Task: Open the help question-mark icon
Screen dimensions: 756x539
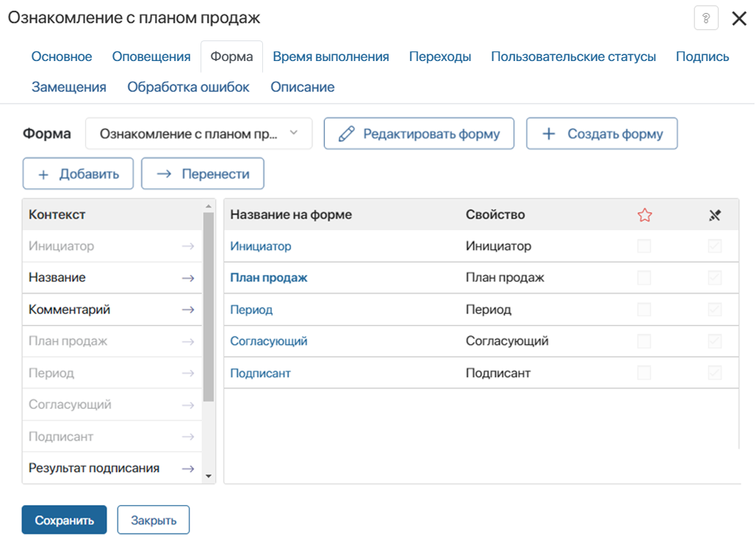Action: [x=706, y=18]
